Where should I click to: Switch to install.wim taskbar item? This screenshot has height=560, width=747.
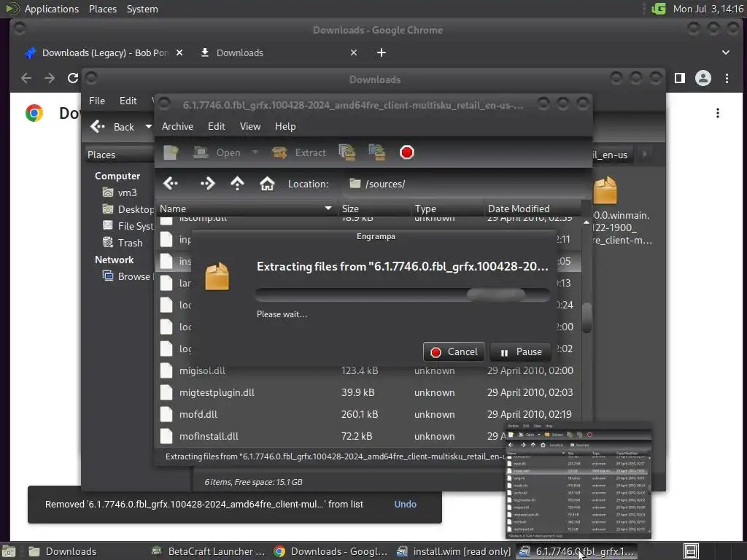coord(454,551)
